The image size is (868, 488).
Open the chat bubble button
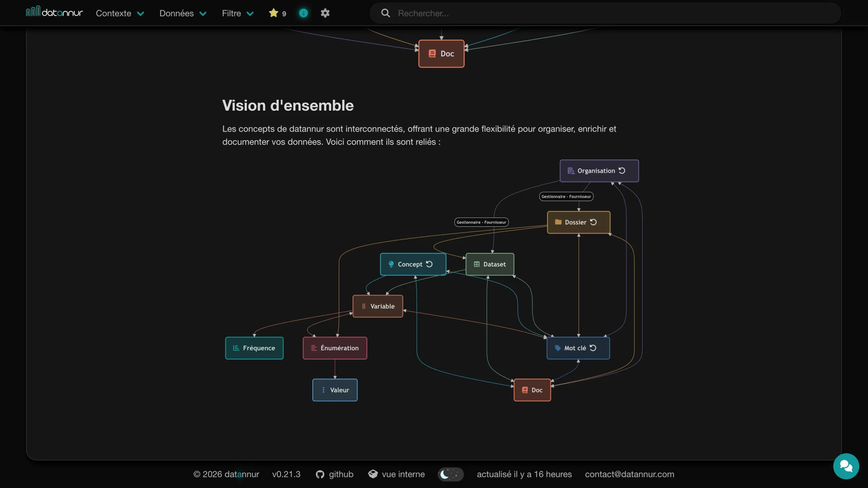click(x=846, y=466)
